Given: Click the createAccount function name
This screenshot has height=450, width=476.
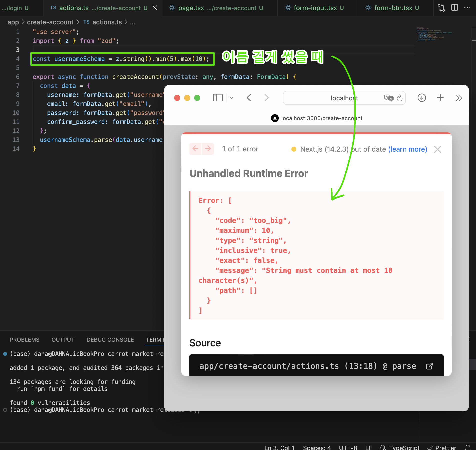Looking at the screenshot, I should point(135,77).
